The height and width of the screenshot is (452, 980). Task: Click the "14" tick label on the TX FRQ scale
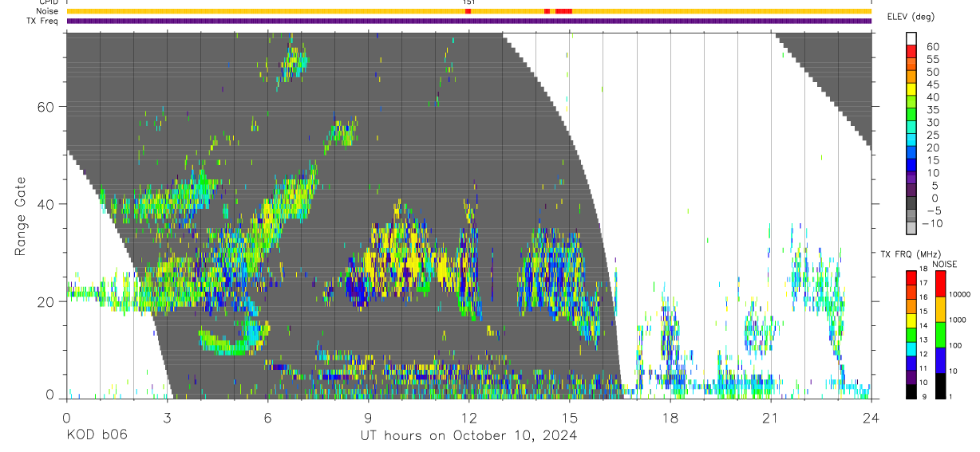tap(923, 325)
